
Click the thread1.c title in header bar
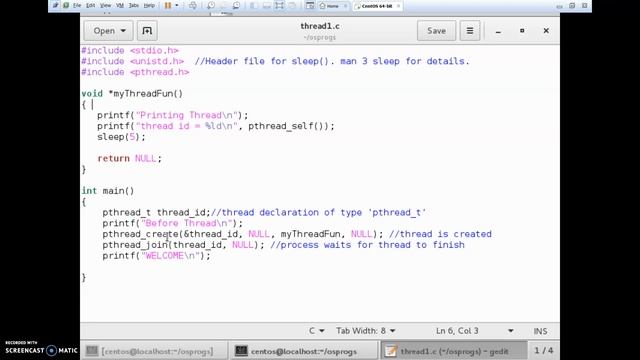coord(320,26)
